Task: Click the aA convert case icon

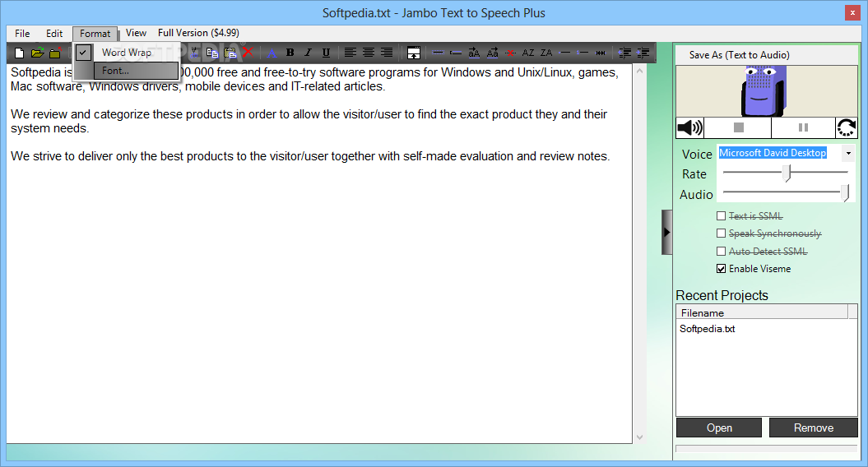Action: (x=474, y=53)
